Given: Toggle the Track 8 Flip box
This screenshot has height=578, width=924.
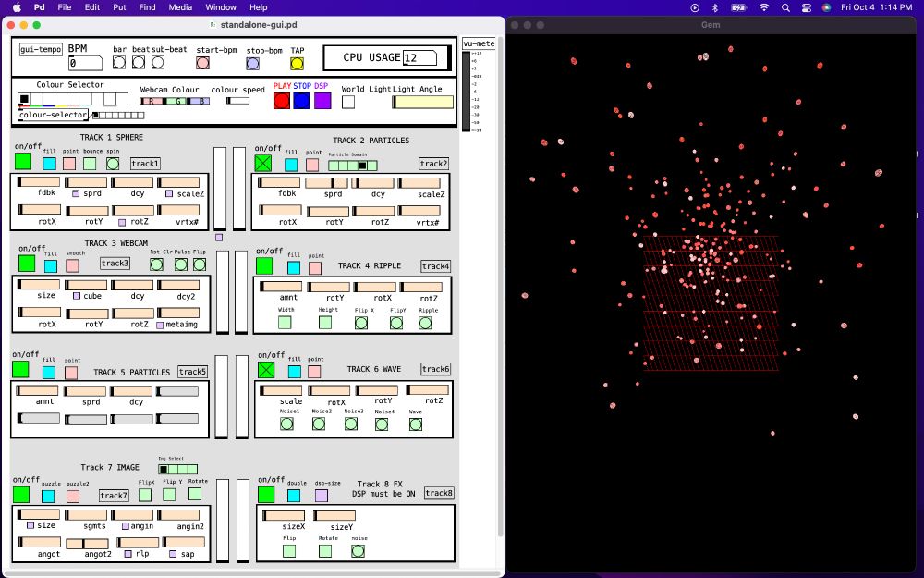Looking at the screenshot, I should tap(289, 551).
